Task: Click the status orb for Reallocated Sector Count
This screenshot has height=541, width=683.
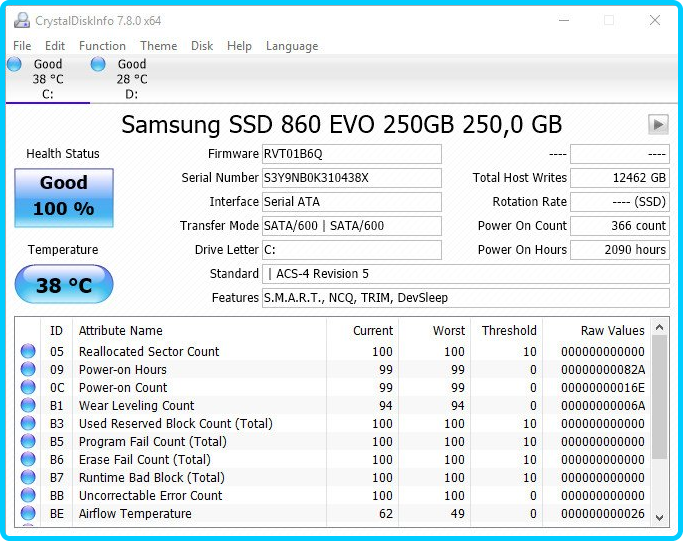Action: click(x=28, y=351)
